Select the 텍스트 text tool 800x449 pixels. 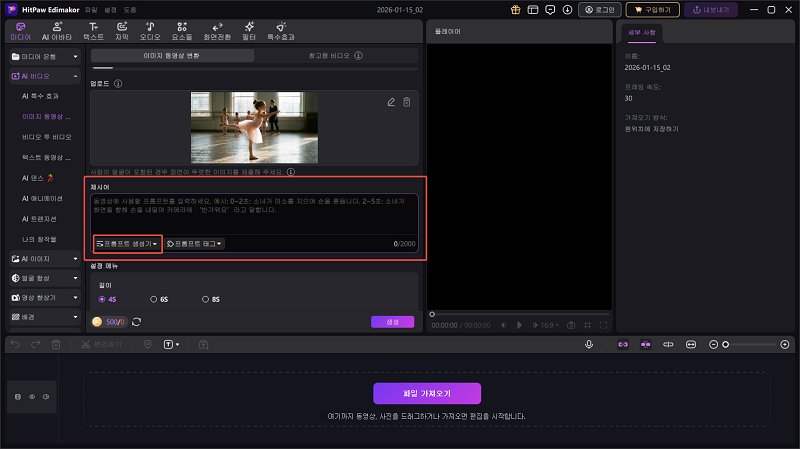(93, 31)
